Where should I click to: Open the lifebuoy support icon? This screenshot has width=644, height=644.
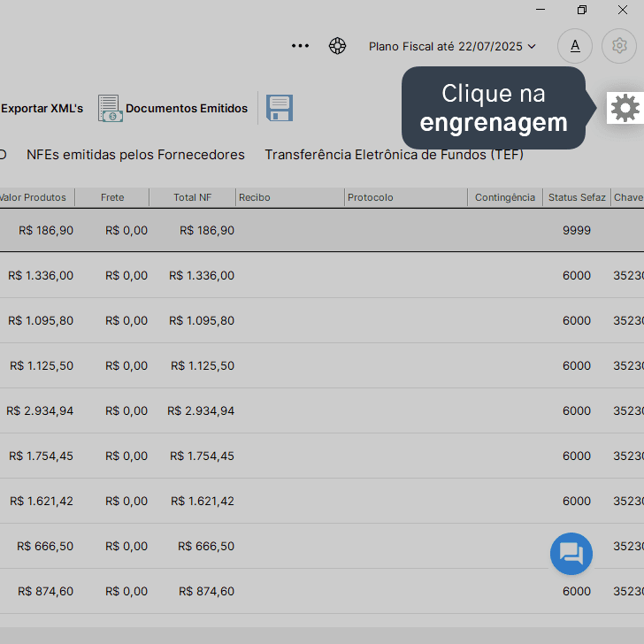pos(338,46)
